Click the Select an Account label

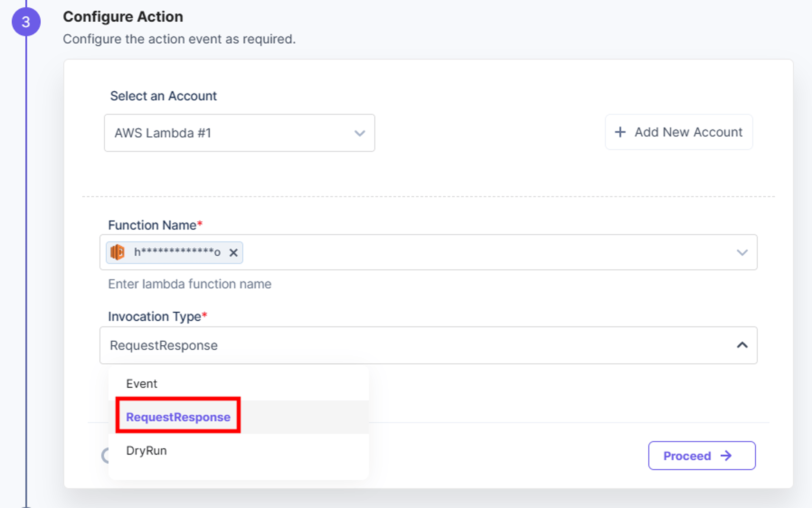[163, 96]
